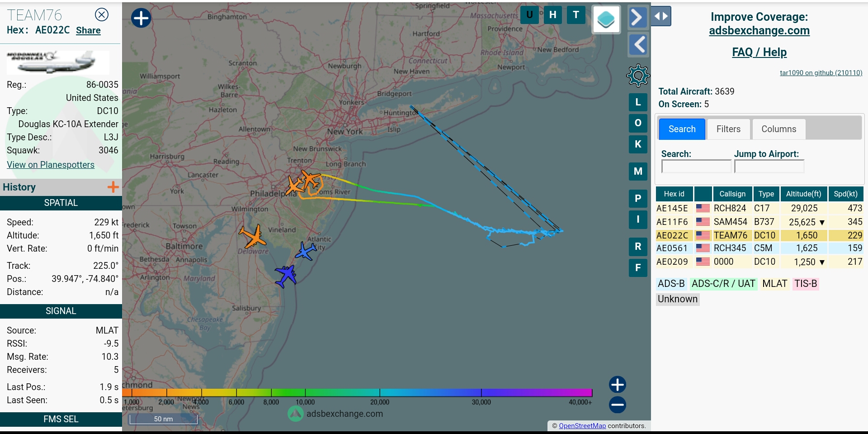Click the altitude color scale bar
The width and height of the screenshot is (868, 434).
pyautogui.click(x=357, y=392)
